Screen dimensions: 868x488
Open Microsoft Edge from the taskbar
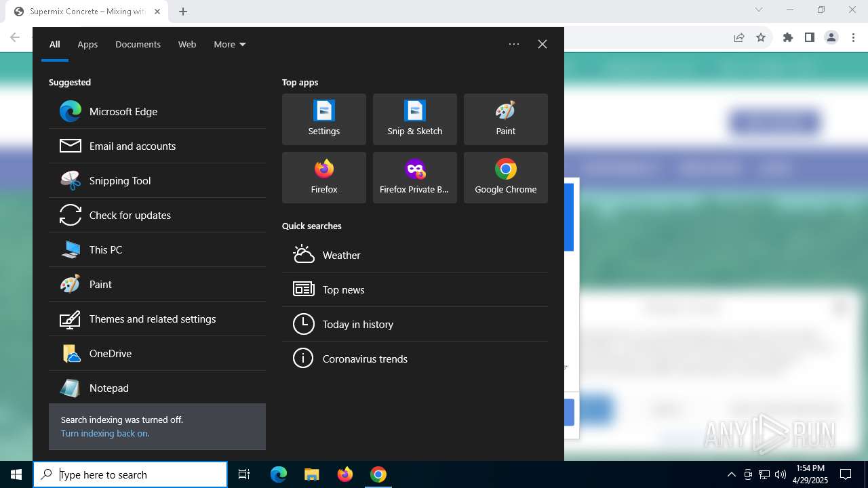click(x=279, y=474)
